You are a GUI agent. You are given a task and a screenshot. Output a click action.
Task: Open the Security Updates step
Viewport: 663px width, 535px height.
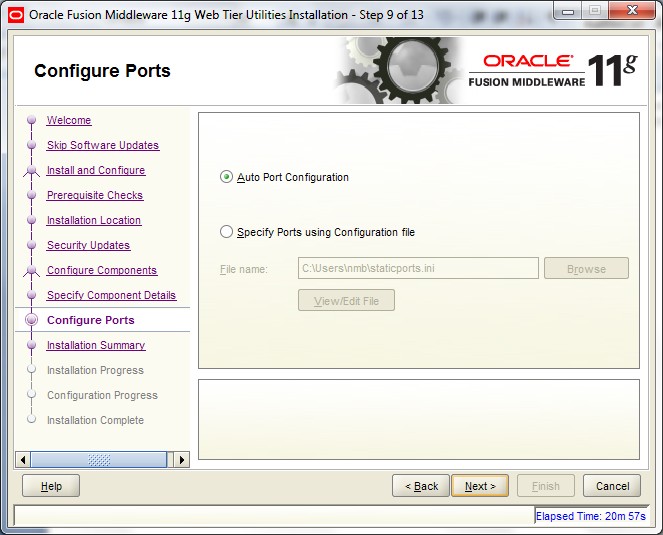pos(88,245)
